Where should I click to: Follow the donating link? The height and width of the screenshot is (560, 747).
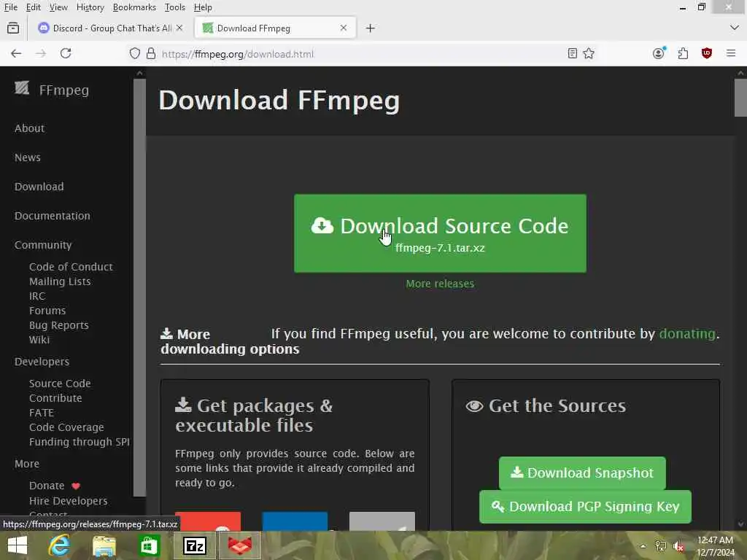pyautogui.click(x=687, y=333)
